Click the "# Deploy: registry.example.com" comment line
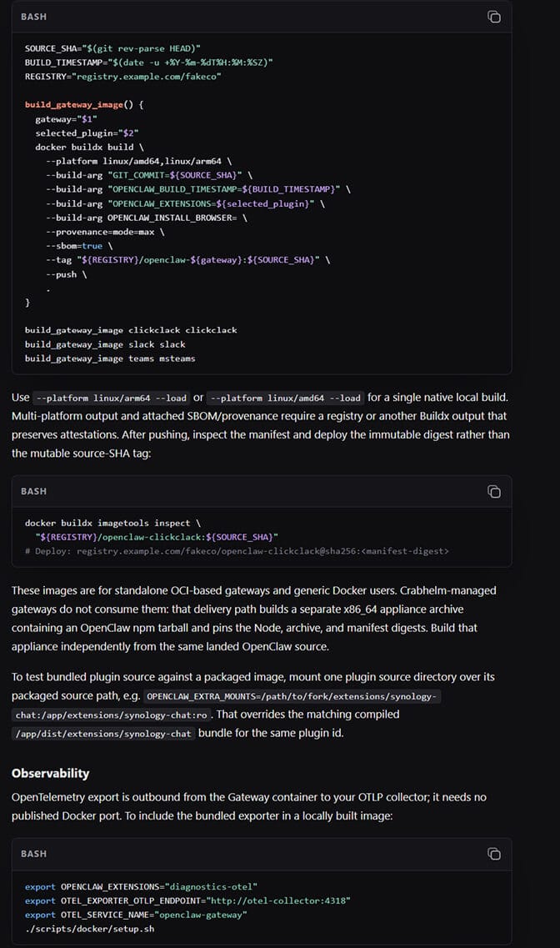The image size is (560, 948). click(x=237, y=551)
